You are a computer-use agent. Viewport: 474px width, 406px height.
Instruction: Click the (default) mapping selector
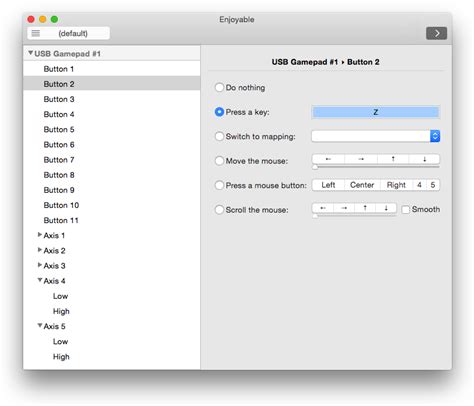point(68,33)
